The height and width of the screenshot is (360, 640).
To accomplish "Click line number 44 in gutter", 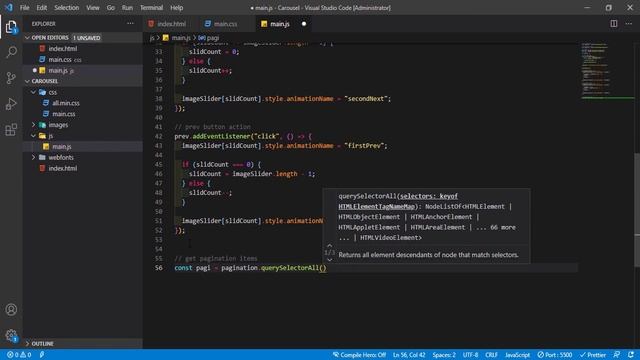I will point(158,155).
